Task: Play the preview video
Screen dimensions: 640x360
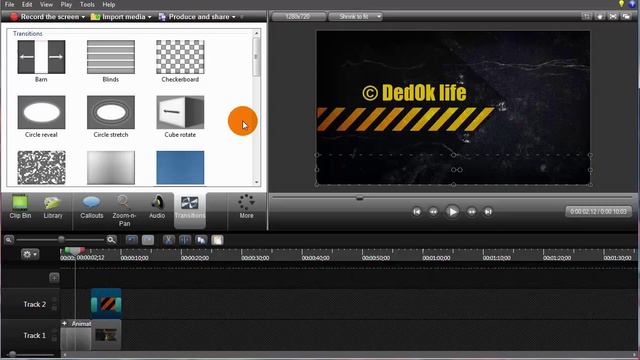Action: click(452, 212)
